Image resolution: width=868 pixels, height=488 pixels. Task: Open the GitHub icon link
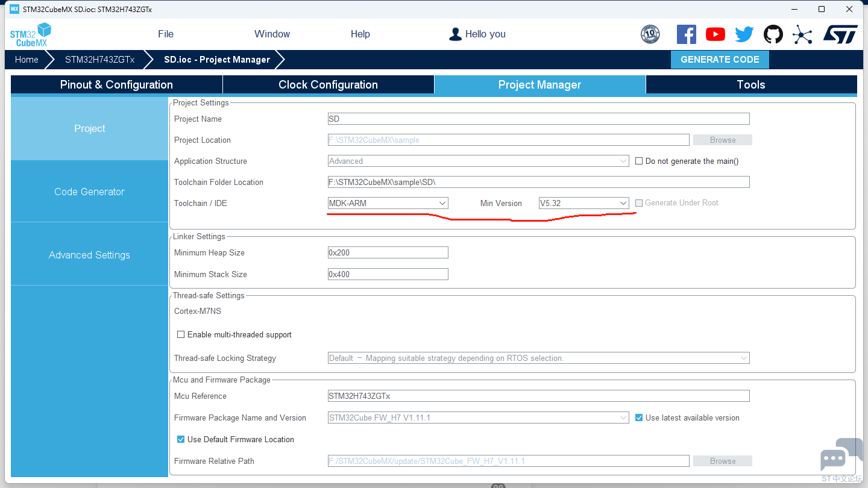pyautogui.click(x=773, y=34)
